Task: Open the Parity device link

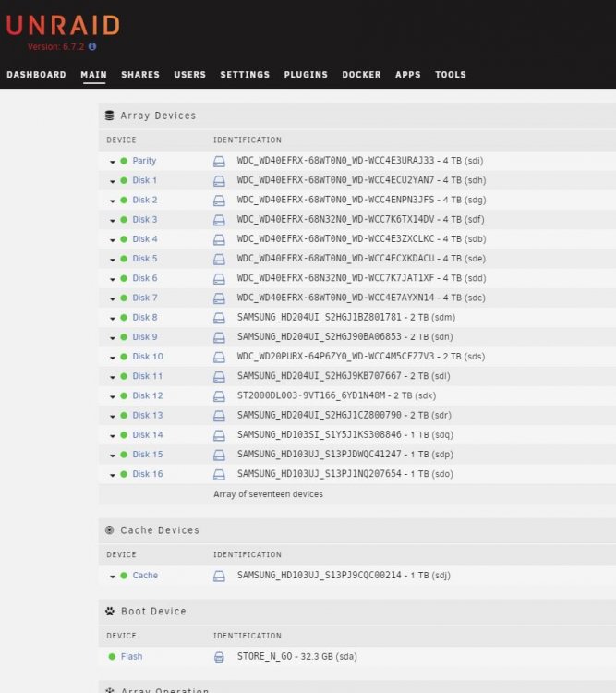Action: click(x=144, y=161)
